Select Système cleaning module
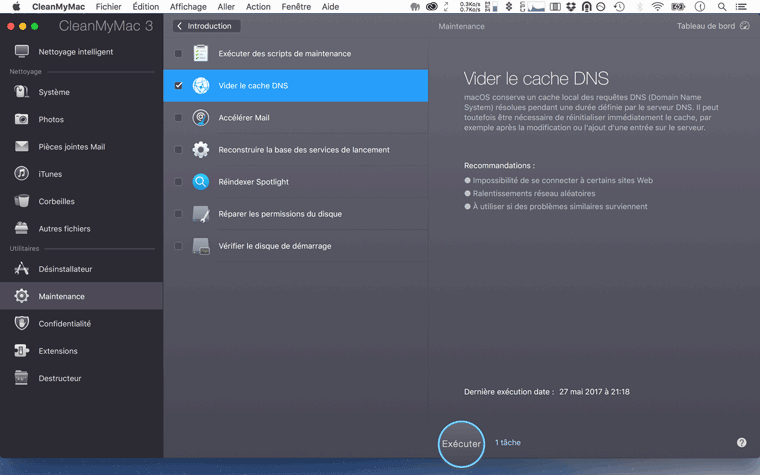The width and height of the screenshot is (760, 475). pyautogui.click(x=81, y=92)
